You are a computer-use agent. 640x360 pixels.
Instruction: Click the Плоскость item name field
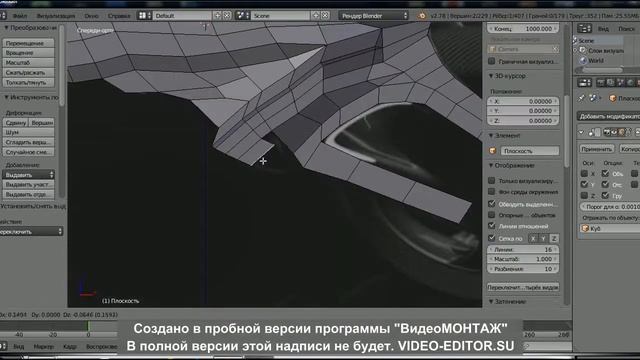coord(529,151)
